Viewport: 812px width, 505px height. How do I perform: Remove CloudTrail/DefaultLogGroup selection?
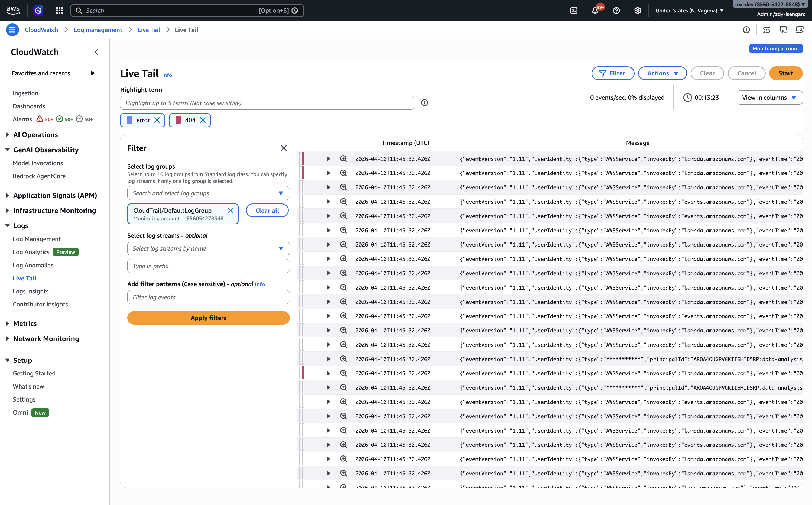[230, 211]
